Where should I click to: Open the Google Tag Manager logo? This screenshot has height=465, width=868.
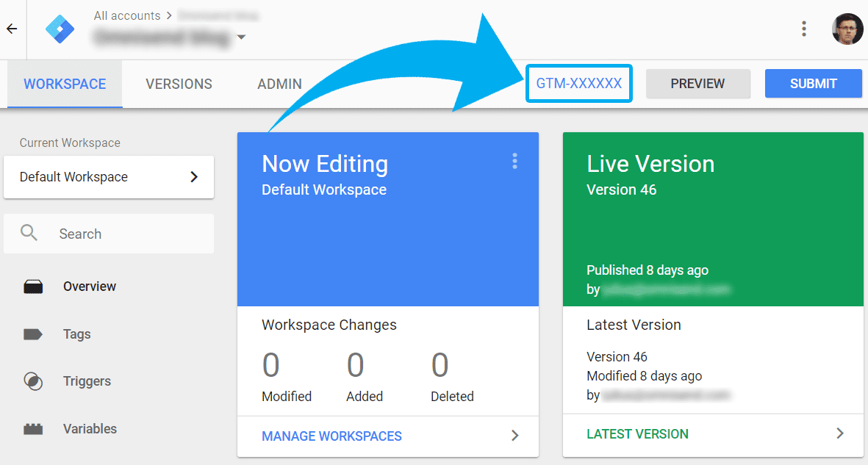coord(60,29)
